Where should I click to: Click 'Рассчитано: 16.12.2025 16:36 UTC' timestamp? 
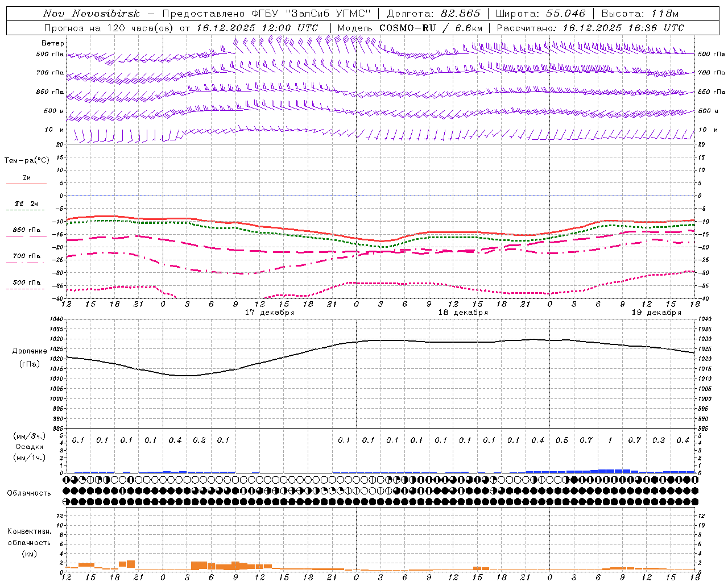pos(590,28)
